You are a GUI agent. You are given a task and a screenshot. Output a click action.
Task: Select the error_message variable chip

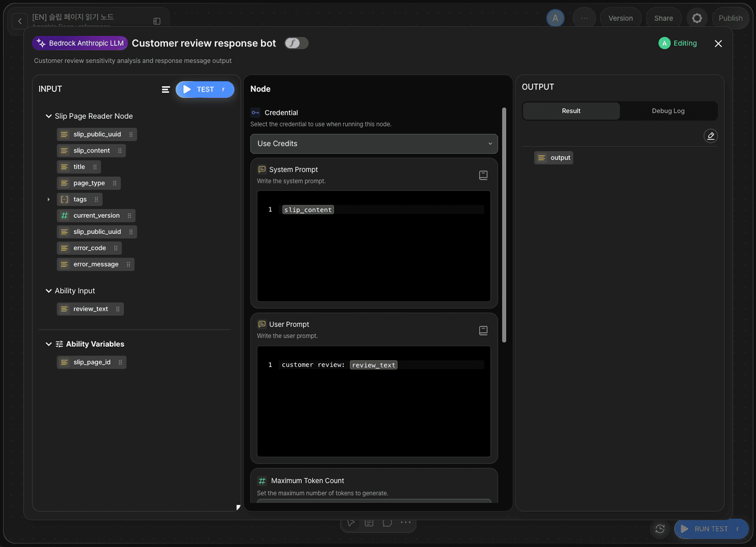click(x=96, y=264)
